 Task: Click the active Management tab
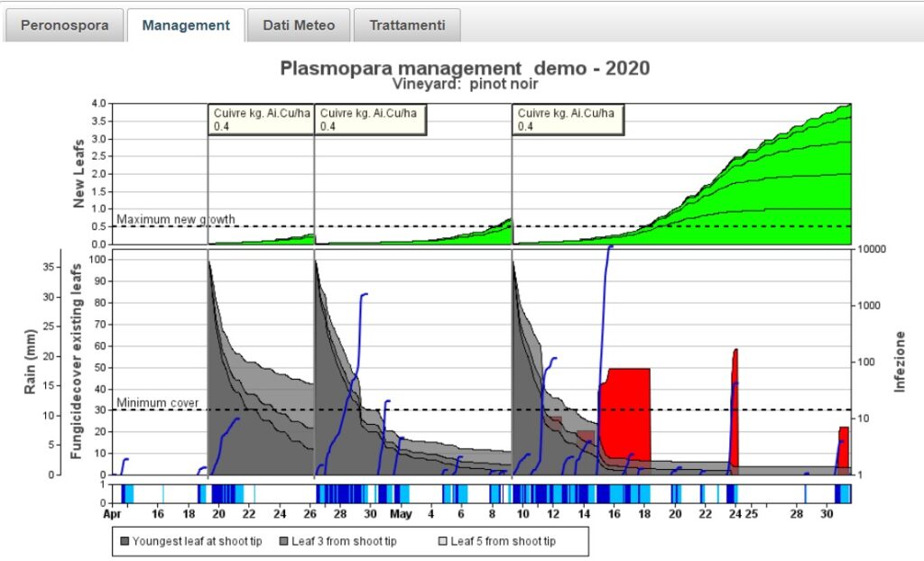186,26
